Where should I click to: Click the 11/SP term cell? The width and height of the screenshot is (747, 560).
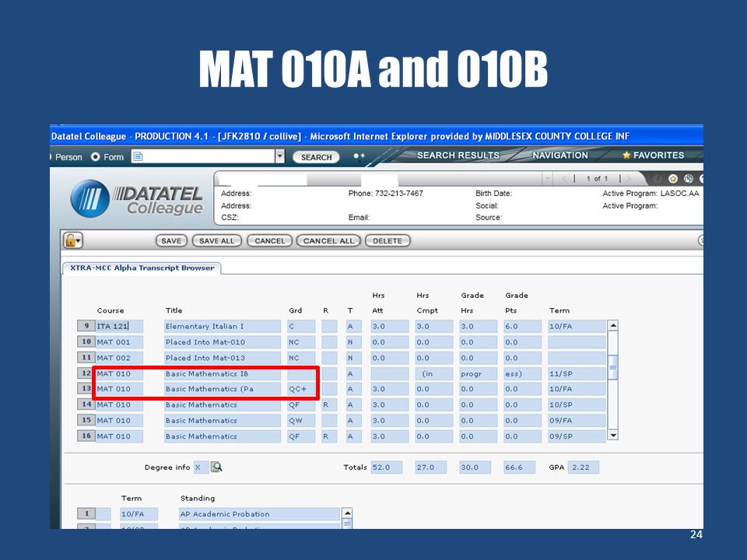click(x=577, y=374)
